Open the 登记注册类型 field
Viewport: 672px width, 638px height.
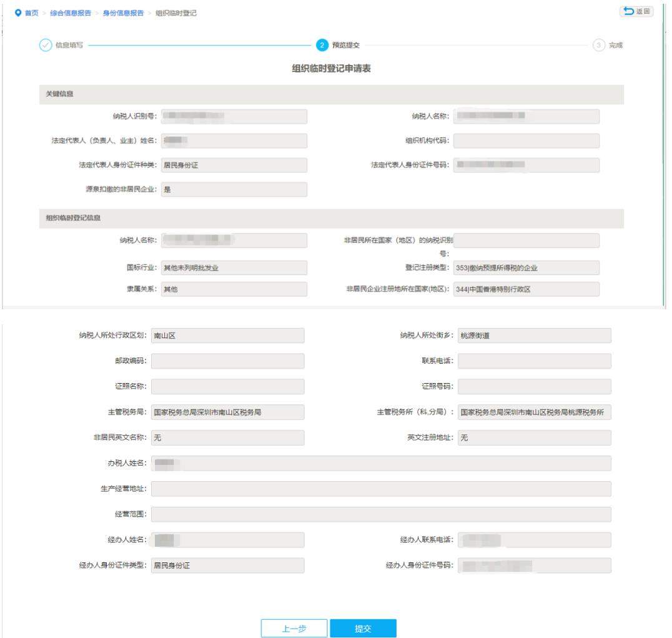[x=525, y=267]
